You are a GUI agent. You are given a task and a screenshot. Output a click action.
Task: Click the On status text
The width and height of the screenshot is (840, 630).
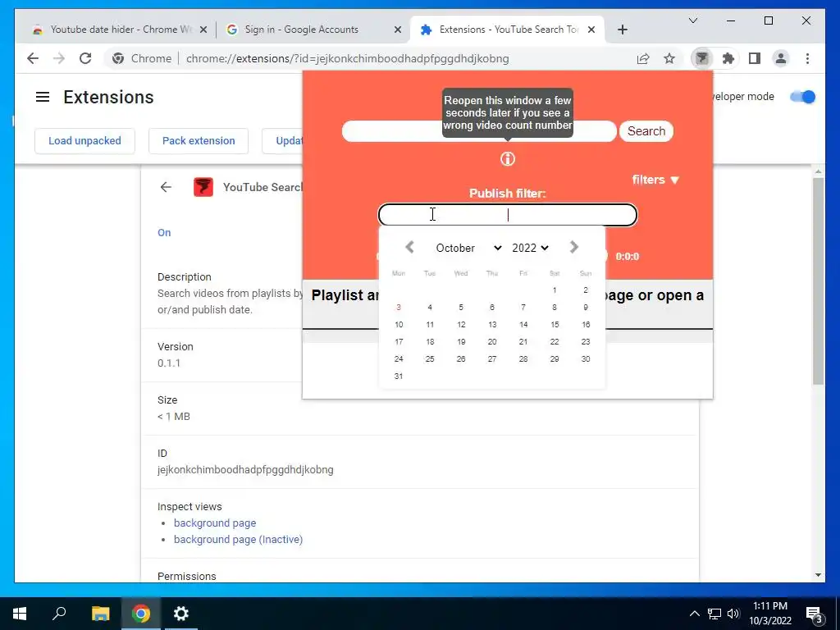[164, 232]
